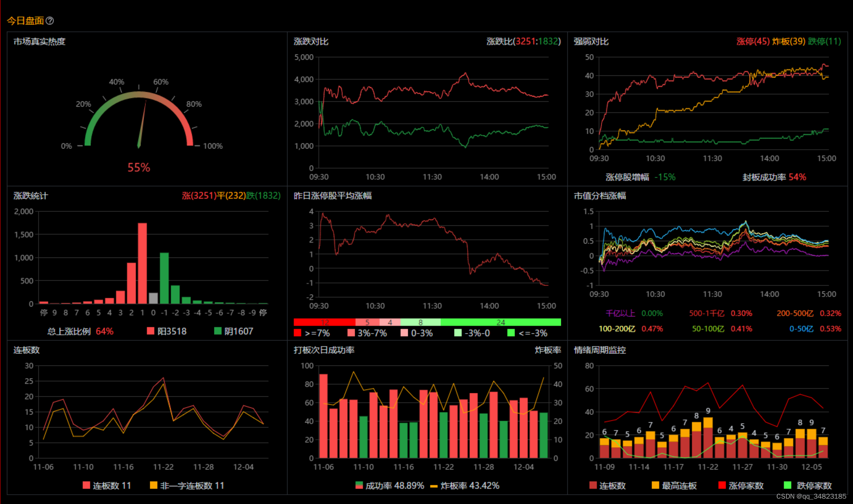Viewport: 853px width, 504px height.
Task: Click the 0-50亿 0.53% legend entry
Action: (x=815, y=329)
